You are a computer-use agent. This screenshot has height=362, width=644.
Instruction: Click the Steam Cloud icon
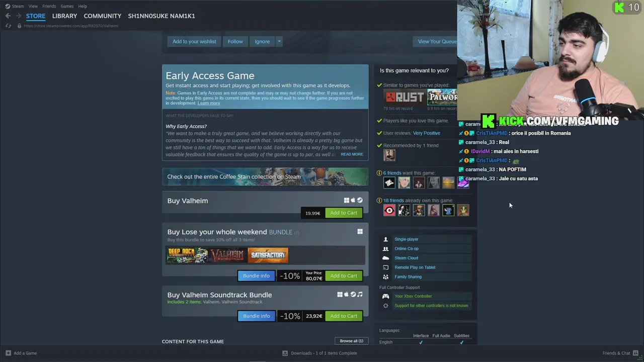386,258
